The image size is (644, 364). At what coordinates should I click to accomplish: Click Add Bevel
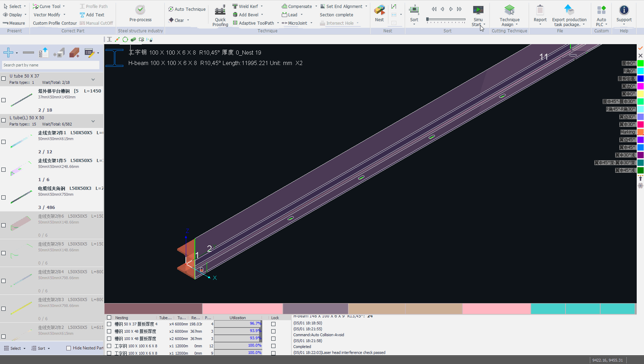[246, 15]
